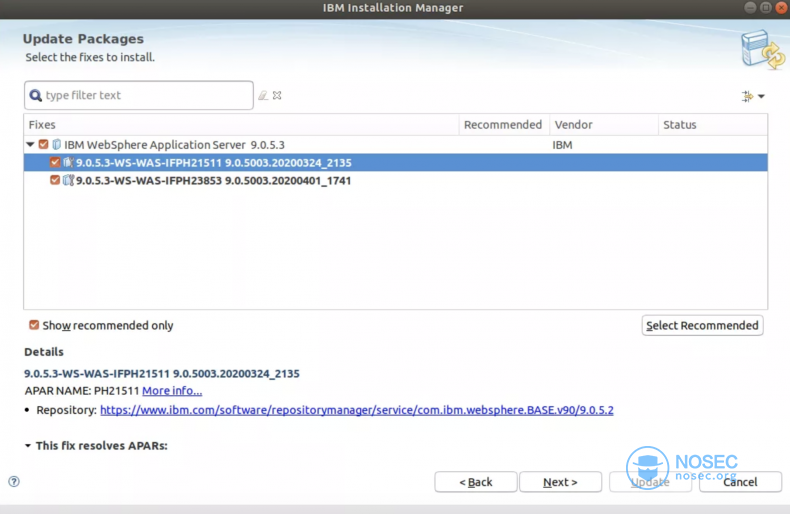Open the More info link for PH21511

pyautogui.click(x=172, y=391)
